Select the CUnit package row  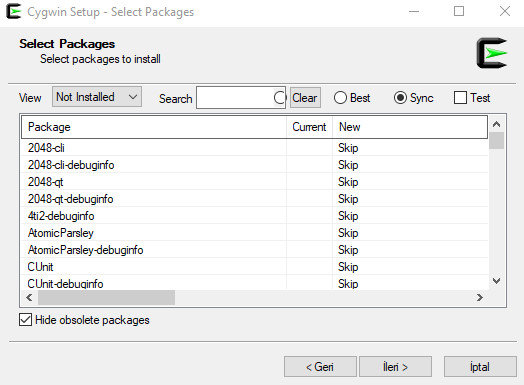(x=254, y=267)
